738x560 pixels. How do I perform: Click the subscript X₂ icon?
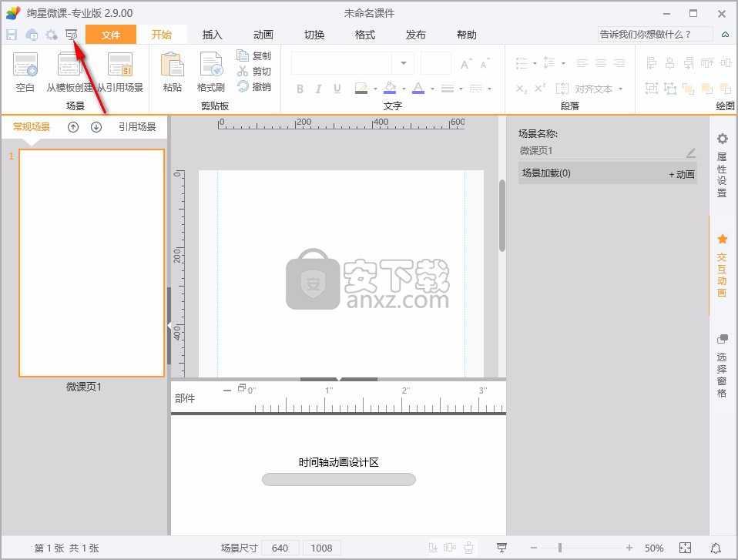coord(522,89)
